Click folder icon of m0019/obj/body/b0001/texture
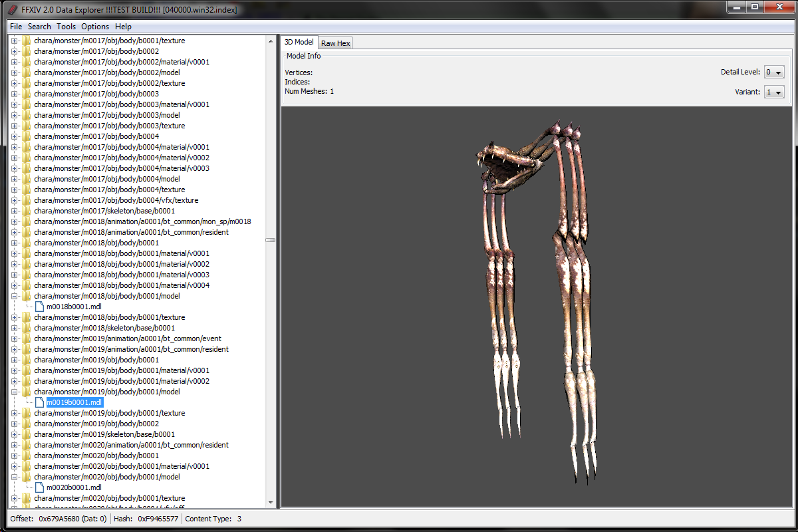The image size is (798, 532). coord(27,413)
